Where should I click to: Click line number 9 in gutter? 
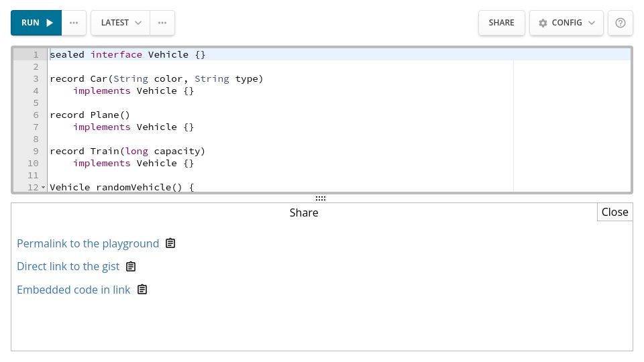coord(36,151)
